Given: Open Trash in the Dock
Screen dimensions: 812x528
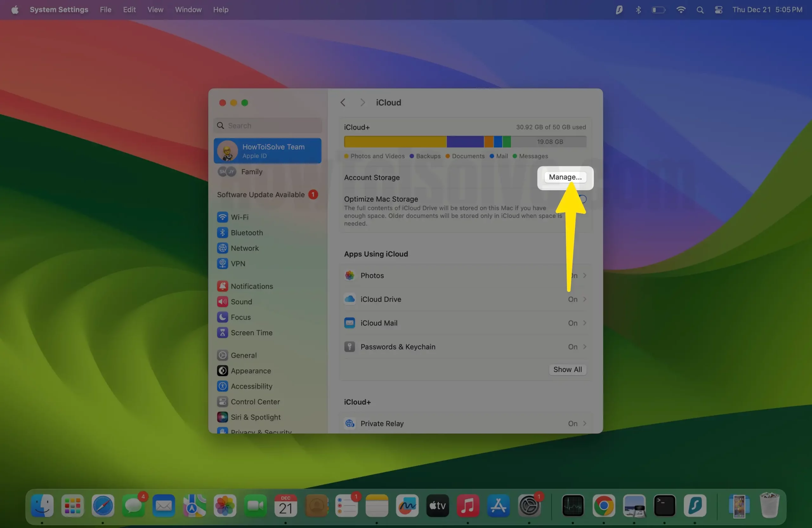Looking at the screenshot, I should [x=769, y=505].
